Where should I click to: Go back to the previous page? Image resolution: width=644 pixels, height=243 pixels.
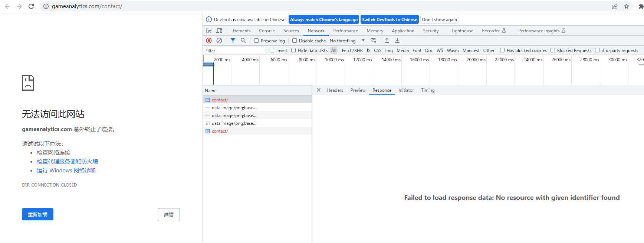(x=7, y=6)
